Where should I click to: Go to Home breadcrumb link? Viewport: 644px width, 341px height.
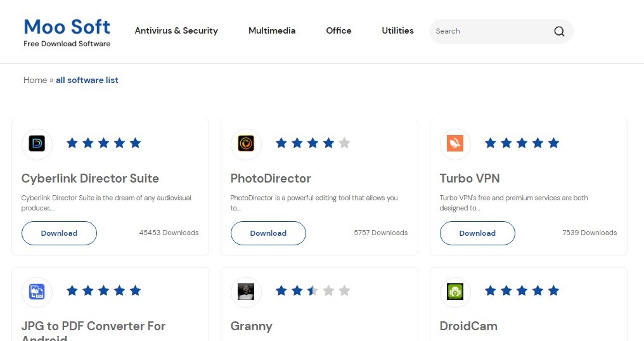[35, 80]
